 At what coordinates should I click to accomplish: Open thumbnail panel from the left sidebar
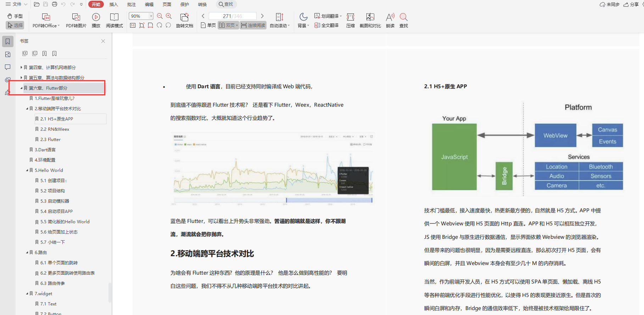point(8,54)
